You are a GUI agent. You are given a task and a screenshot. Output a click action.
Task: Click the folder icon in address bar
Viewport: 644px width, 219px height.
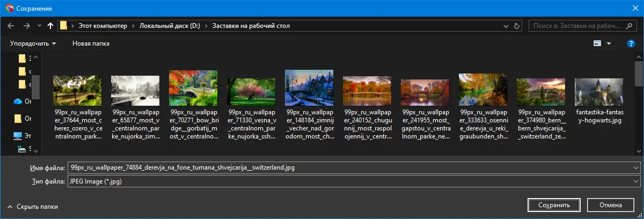[x=63, y=25]
